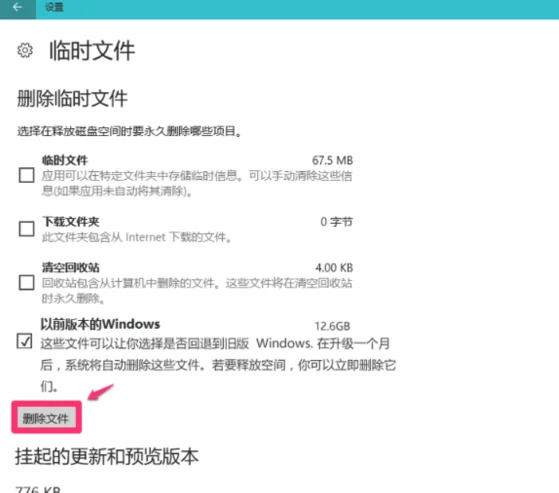The image size is (559, 493).
Task: Click the 临时文件 page title
Action: 92,51
